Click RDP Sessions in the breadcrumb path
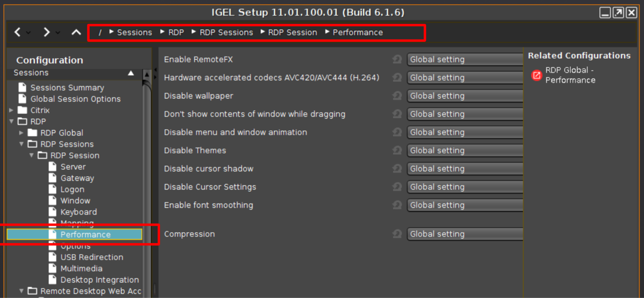Screen dimensions: 644x298 pyautogui.click(x=226, y=32)
